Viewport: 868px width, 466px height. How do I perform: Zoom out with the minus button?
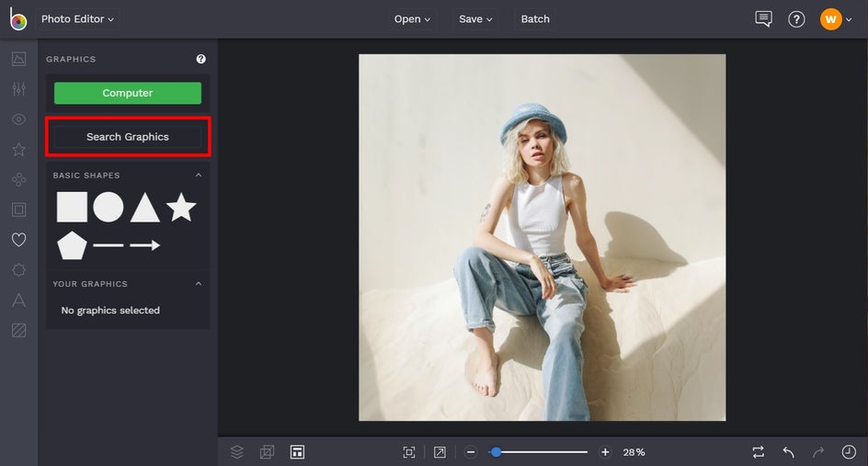coord(471,452)
